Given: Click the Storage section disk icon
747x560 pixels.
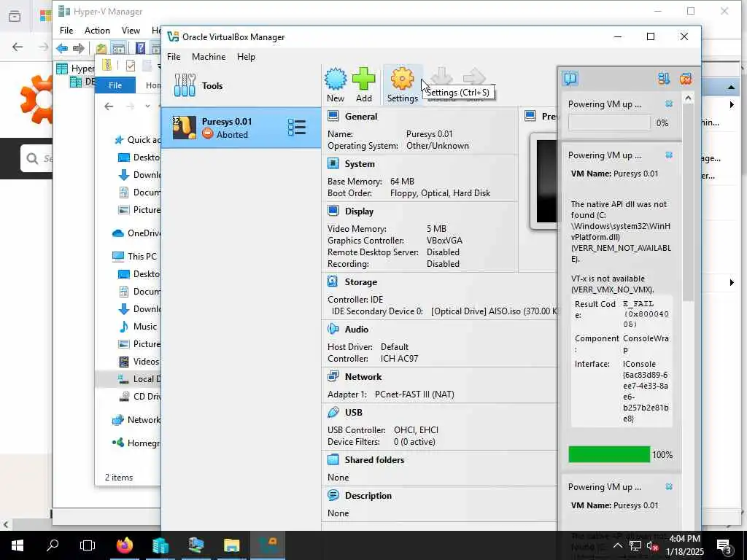Looking at the screenshot, I should coord(333,281).
